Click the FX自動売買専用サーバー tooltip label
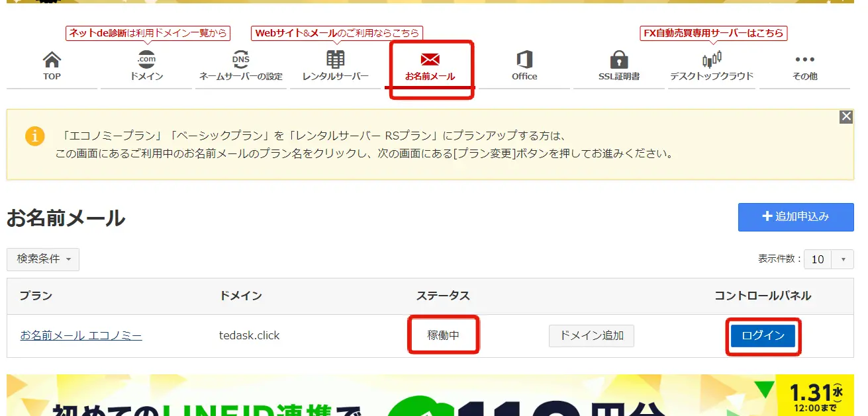Image resolution: width=868 pixels, height=416 pixels. point(713,33)
